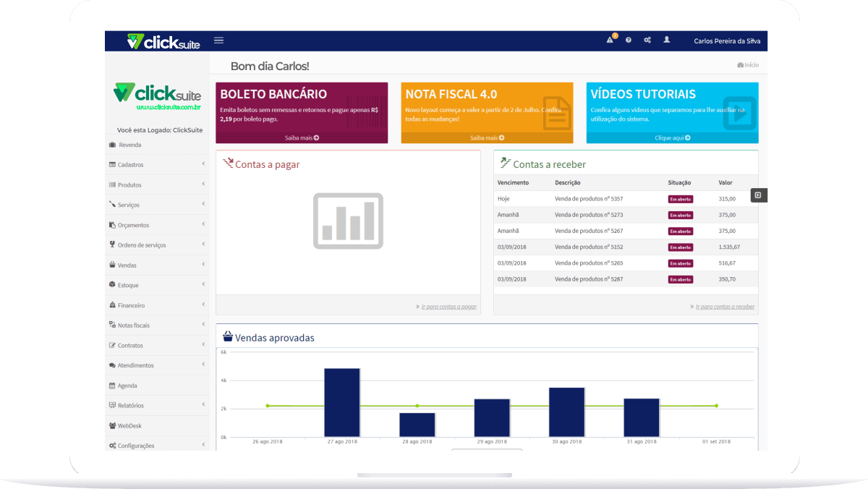Click Clique aqui on Vídeos Tutoriais card
The width and height of the screenshot is (868, 489).
tap(673, 137)
